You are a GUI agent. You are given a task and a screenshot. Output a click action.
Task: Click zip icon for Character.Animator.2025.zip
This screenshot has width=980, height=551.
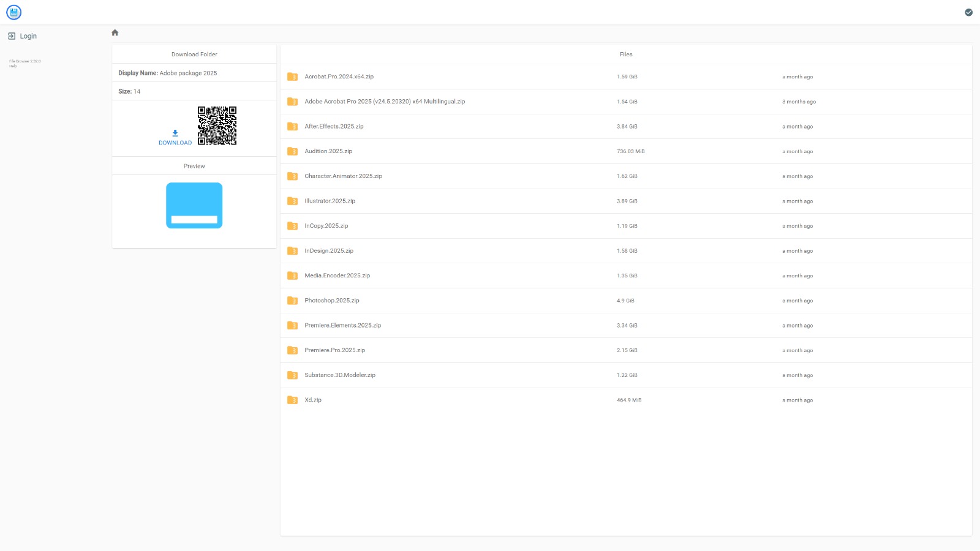tap(292, 176)
